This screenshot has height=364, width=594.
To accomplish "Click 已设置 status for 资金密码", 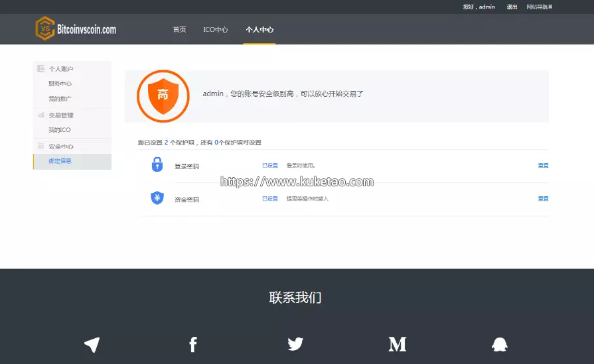I will click(x=270, y=199).
